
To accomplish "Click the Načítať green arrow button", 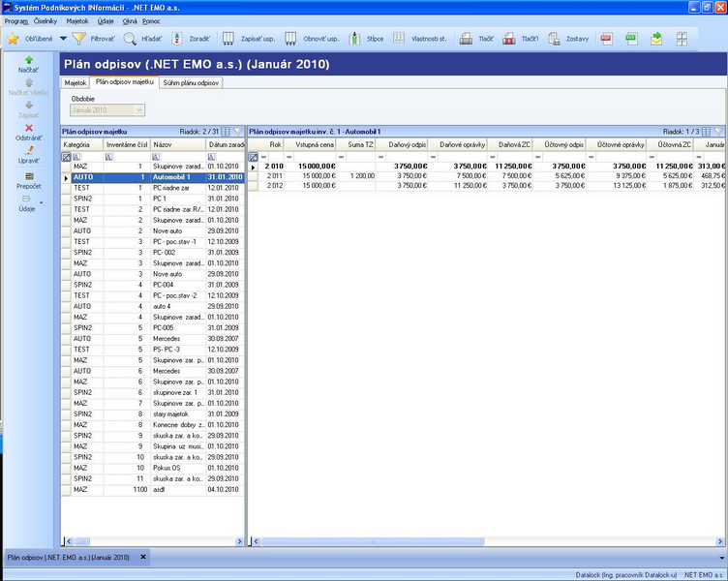I will click(29, 65).
